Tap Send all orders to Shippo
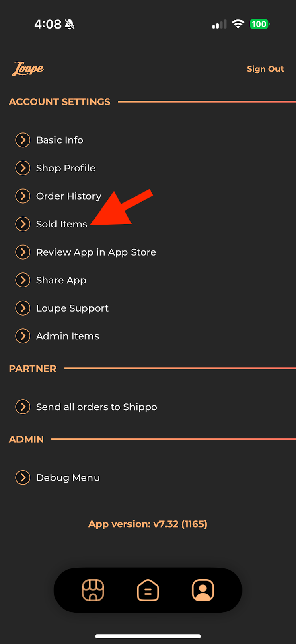The image size is (296, 644). [x=96, y=407]
